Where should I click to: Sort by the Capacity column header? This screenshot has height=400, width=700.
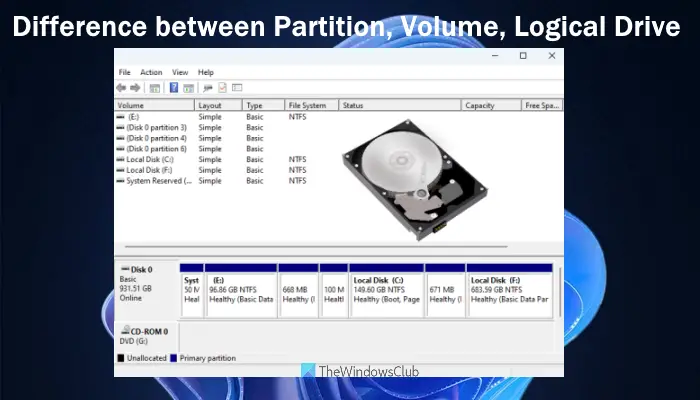(491, 105)
